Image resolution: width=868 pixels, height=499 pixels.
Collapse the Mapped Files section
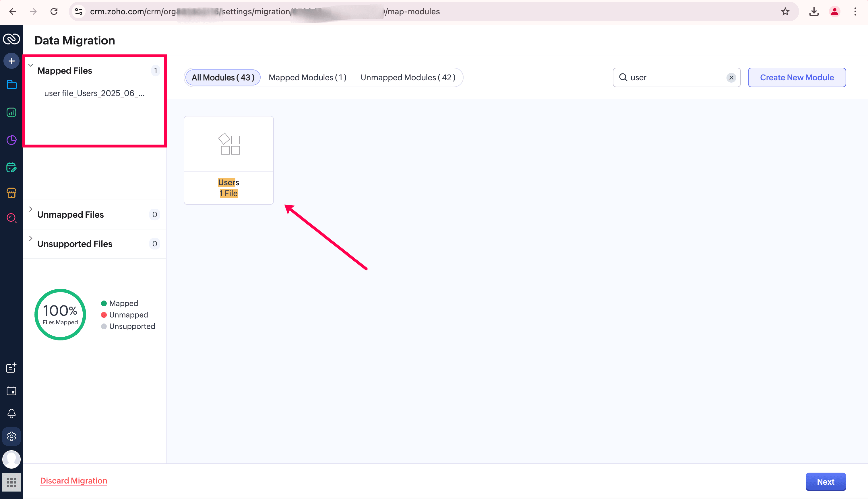coord(30,65)
